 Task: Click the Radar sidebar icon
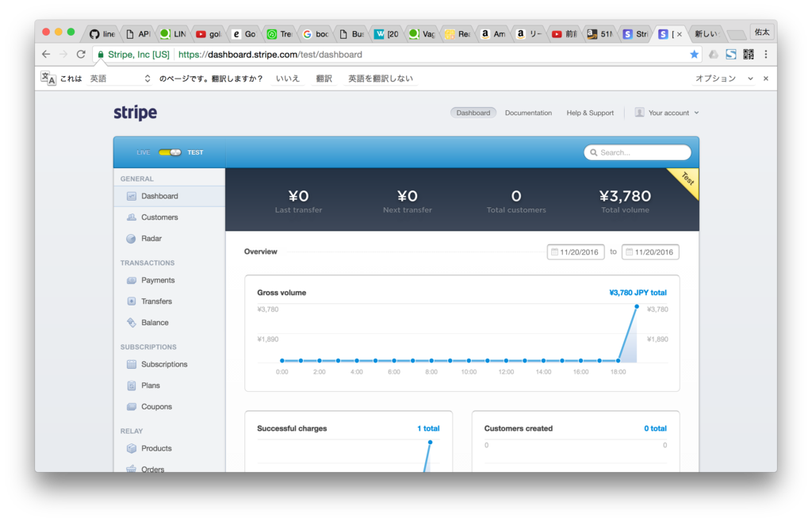coord(132,239)
